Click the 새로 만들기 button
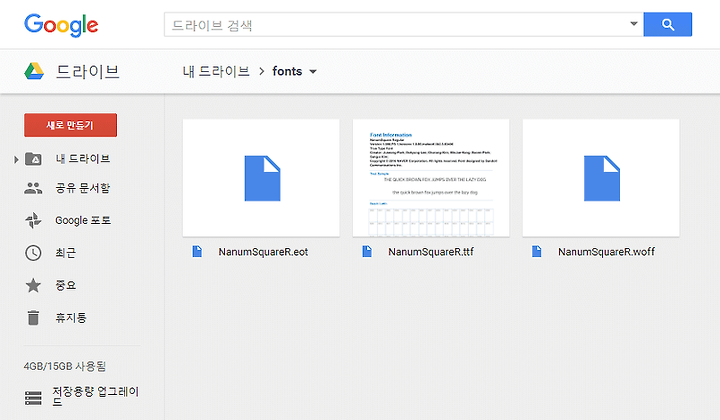 (70, 125)
